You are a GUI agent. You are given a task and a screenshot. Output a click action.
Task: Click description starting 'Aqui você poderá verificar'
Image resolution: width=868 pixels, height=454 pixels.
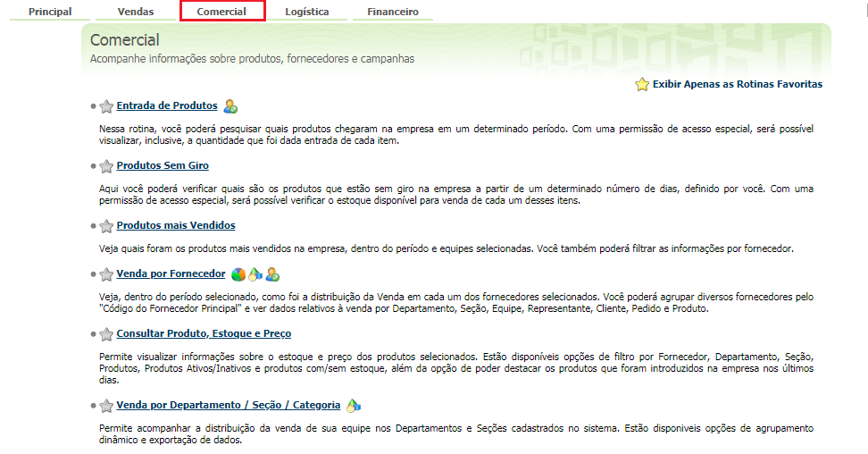tap(456, 195)
